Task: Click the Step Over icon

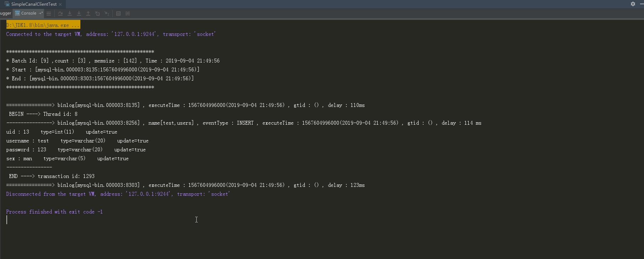Action: (60, 14)
